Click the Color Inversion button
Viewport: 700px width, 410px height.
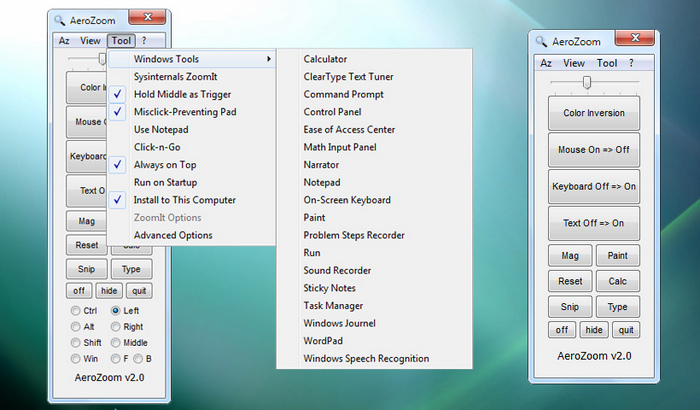point(594,113)
